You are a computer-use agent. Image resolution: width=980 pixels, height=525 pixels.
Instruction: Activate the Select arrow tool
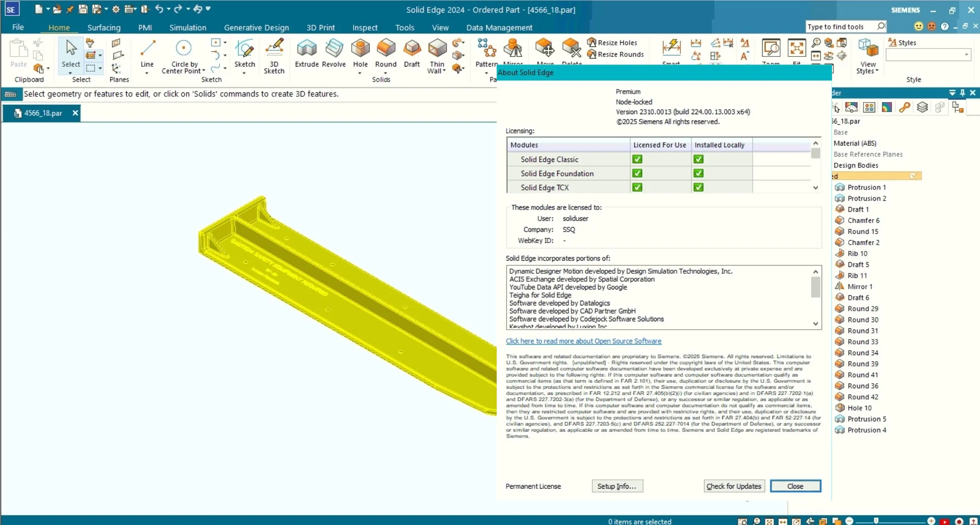71,53
